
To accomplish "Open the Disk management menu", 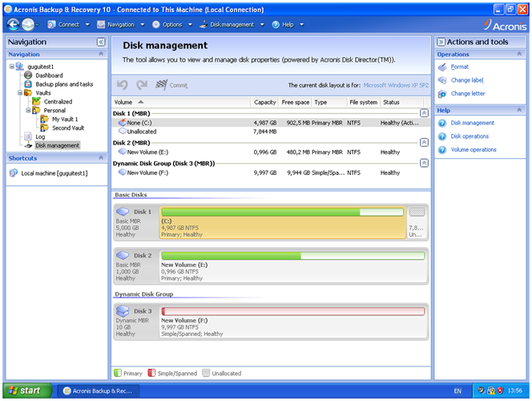I will pos(232,24).
